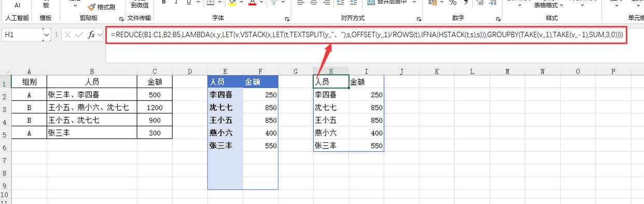Click inside the REDUCE formula bar
The image size is (644, 204).
[366, 35]
